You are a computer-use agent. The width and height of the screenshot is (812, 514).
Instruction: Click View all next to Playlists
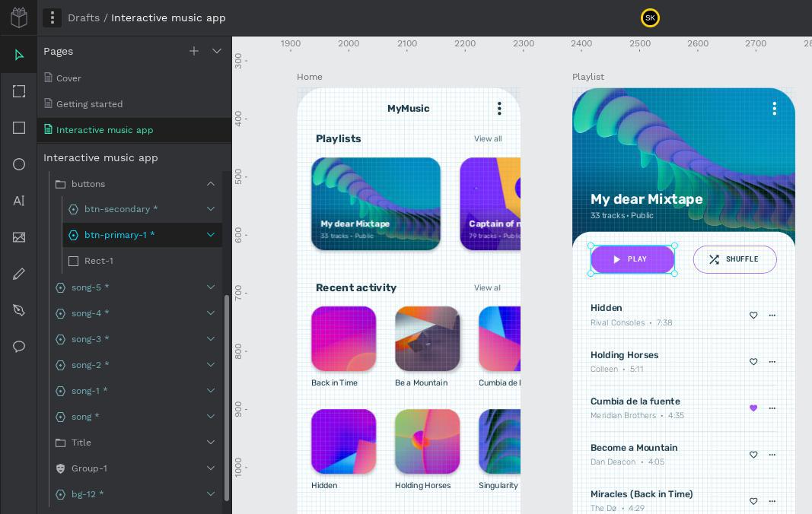tap(488, 138)
